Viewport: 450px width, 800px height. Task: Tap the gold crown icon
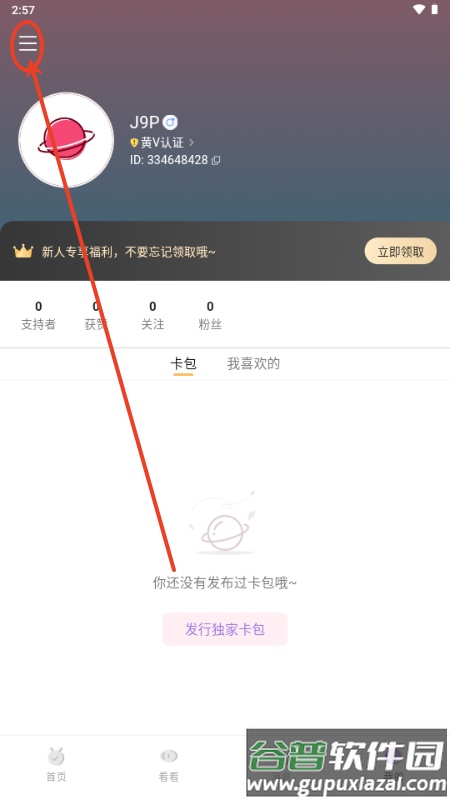pyautogui.click(x=23, y=252)
